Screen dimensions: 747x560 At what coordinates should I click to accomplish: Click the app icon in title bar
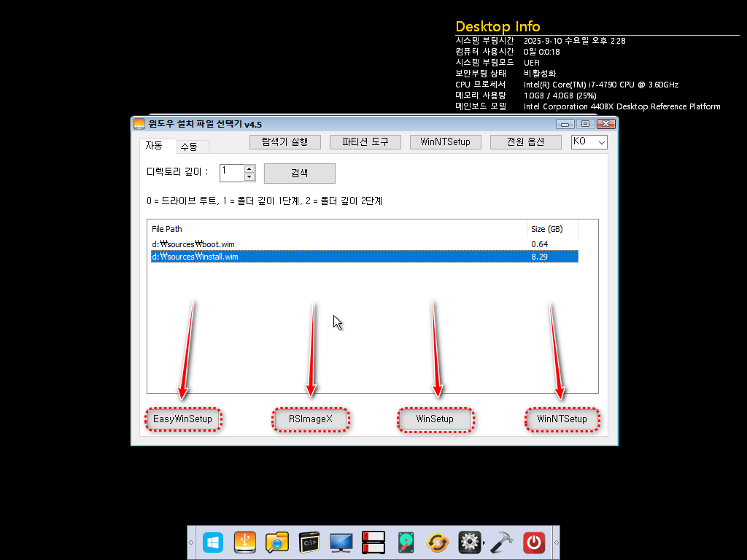point(139,124)
